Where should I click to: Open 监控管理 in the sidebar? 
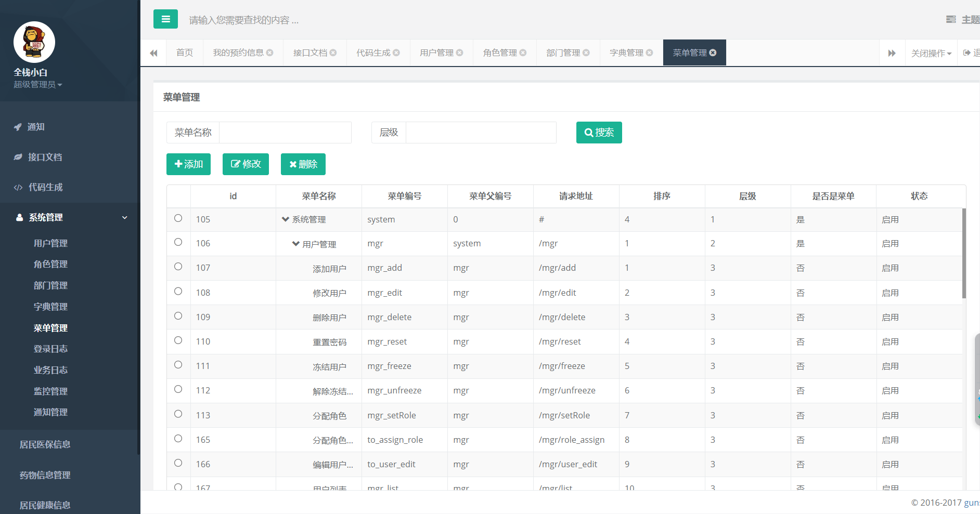coord(50,391)
